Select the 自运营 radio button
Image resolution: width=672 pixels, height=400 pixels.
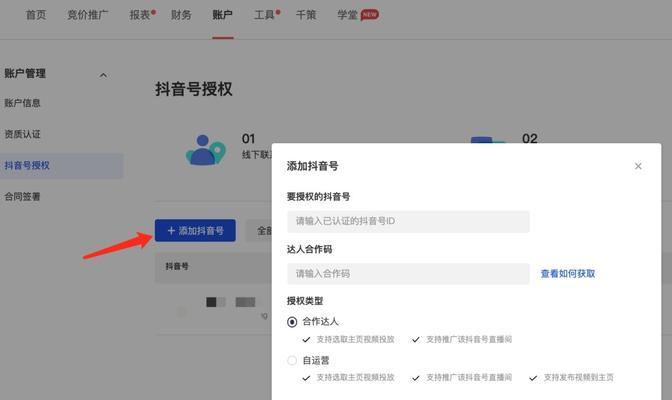(x=292, y=361)
